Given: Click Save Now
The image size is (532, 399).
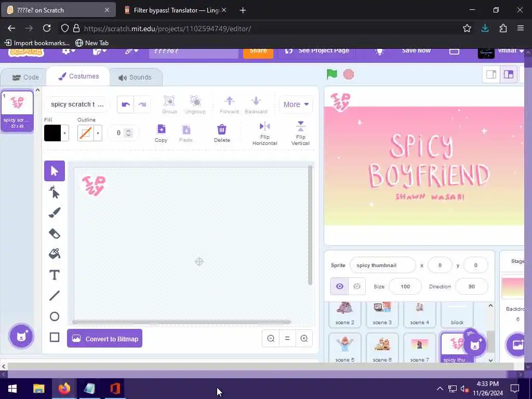Looking at the screenshot, I should pos(416,51).
